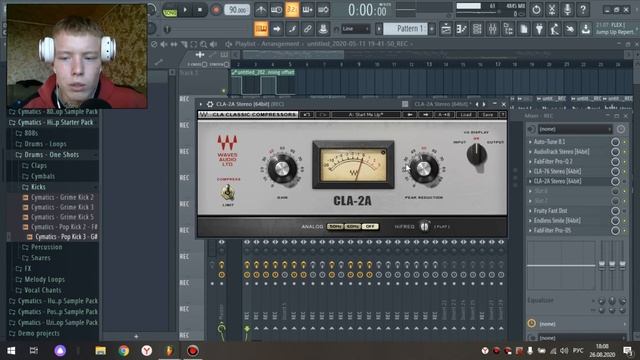The width and height of the screenshot is (640, 360).
Task: Click the stop button in transport
Action: pos(200,10)
